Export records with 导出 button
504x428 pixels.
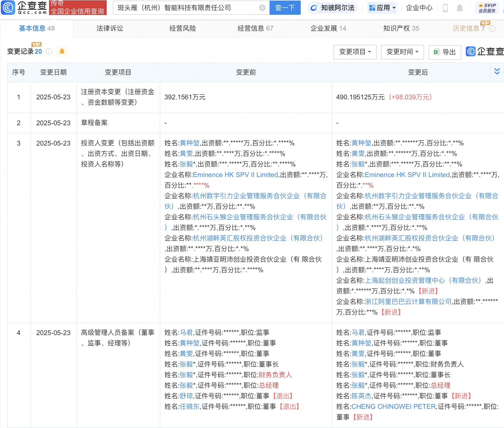(445, 52)
